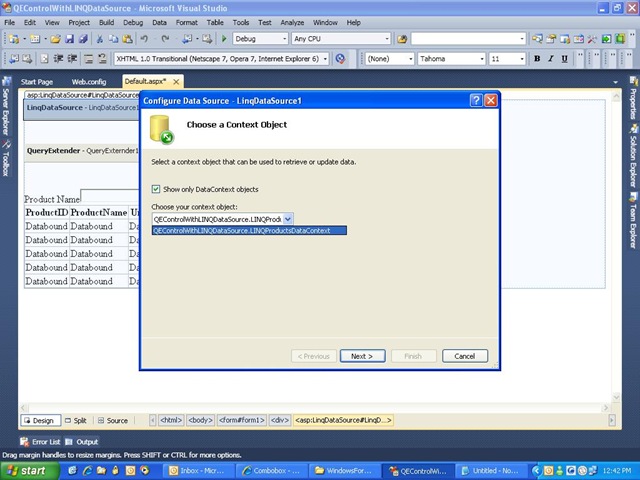The width and height of the screenshot is (640, 480).
Task: Click the <form#form1> tag breadcrumb
Action: pos(242,420)
